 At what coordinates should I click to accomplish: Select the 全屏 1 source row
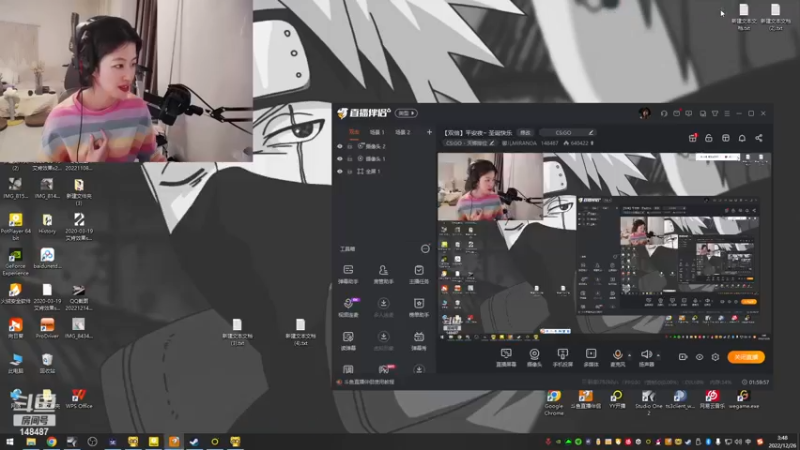[x=384, y=171]
